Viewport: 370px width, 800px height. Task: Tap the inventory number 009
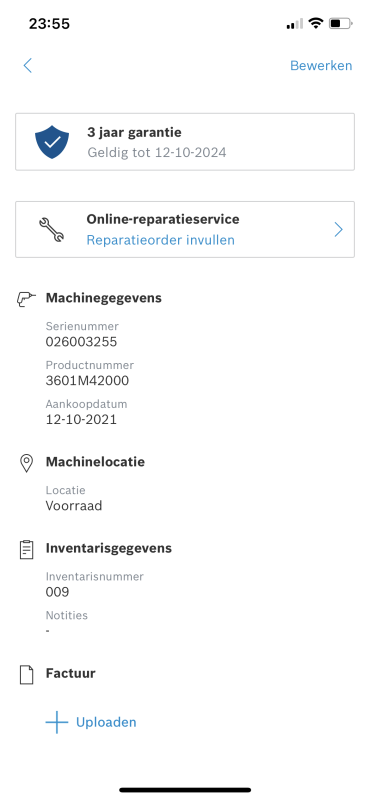57,592
